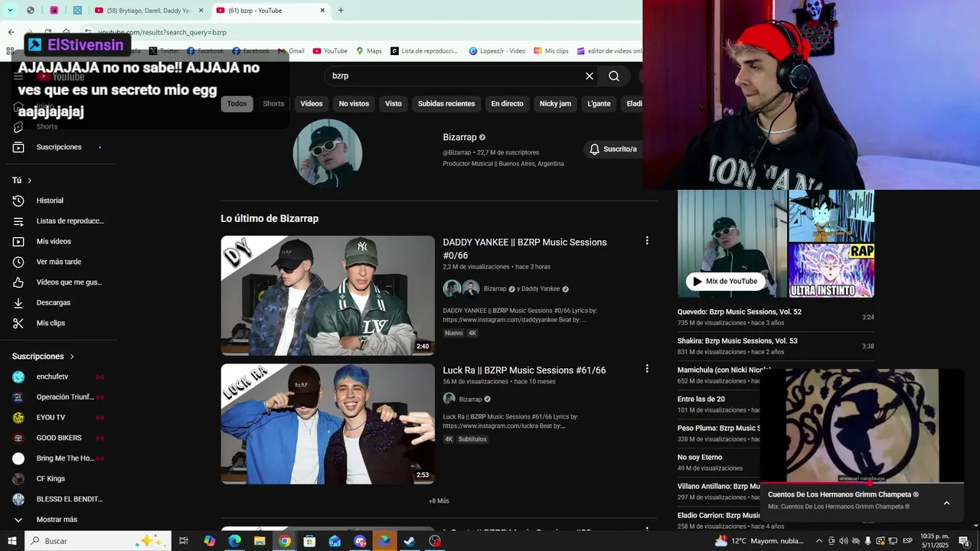Play Shakira: Bzrp Music Sessions, Vol. 53
980x551 pixels.
[737, 341]
